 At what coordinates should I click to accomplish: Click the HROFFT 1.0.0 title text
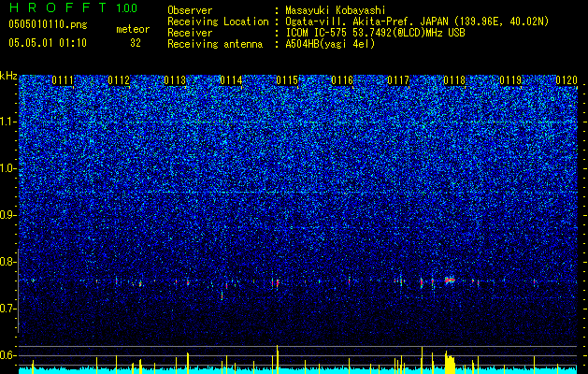pos(73,7)
